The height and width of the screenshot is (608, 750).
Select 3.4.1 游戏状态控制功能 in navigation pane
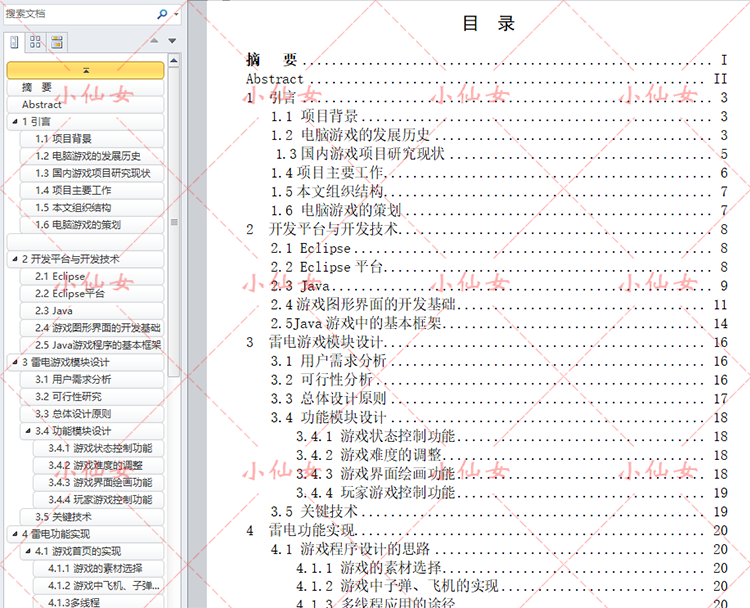point(99,448)
